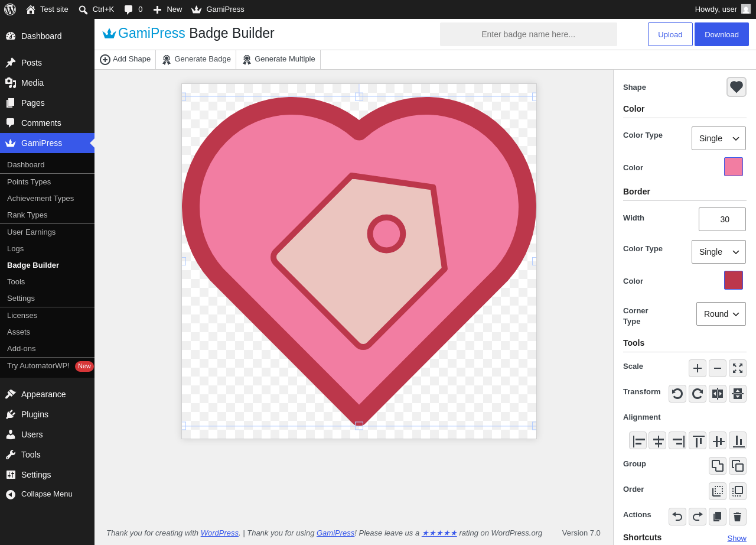Open the comments bubble in admin bar
The height and width of the screenshot is (545, 756).
(x=133, y=9)
